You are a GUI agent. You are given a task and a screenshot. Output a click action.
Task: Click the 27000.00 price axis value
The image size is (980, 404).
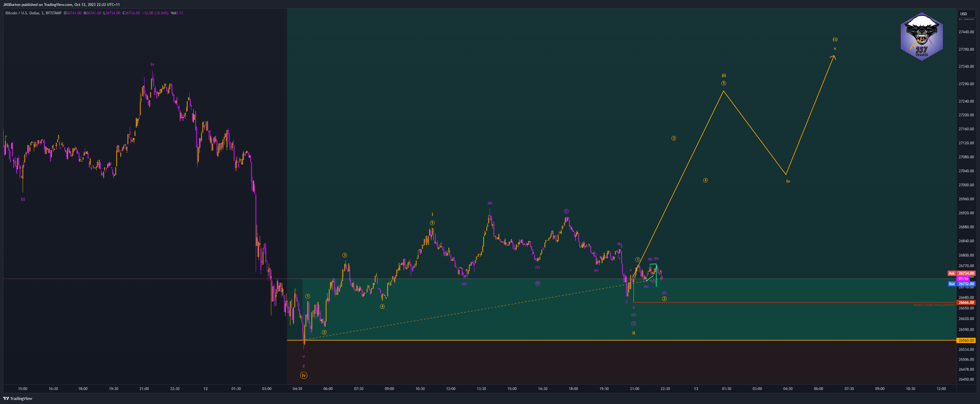click(x=966, y=185)
